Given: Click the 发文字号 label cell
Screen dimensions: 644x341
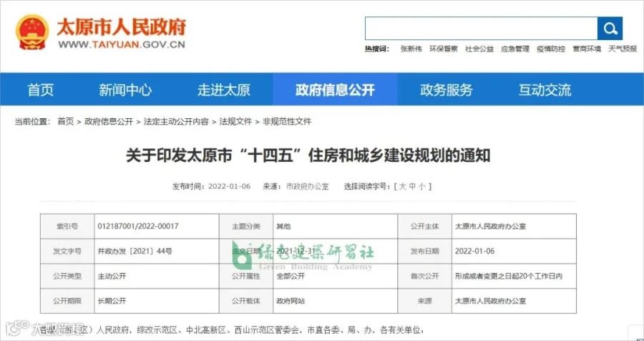Looking at the screenshot, I should click(x=67, y=251).
